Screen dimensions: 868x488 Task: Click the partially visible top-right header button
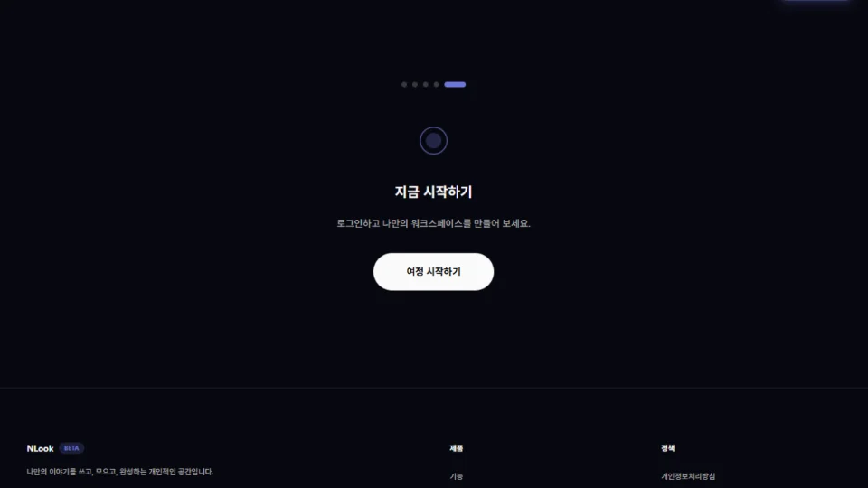[x=816, y=1]
